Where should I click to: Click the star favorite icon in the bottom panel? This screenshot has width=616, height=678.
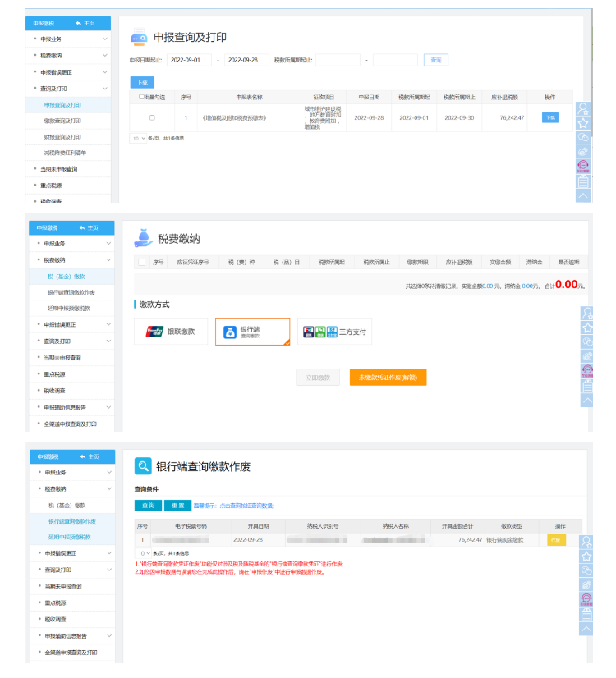point(586,557)
